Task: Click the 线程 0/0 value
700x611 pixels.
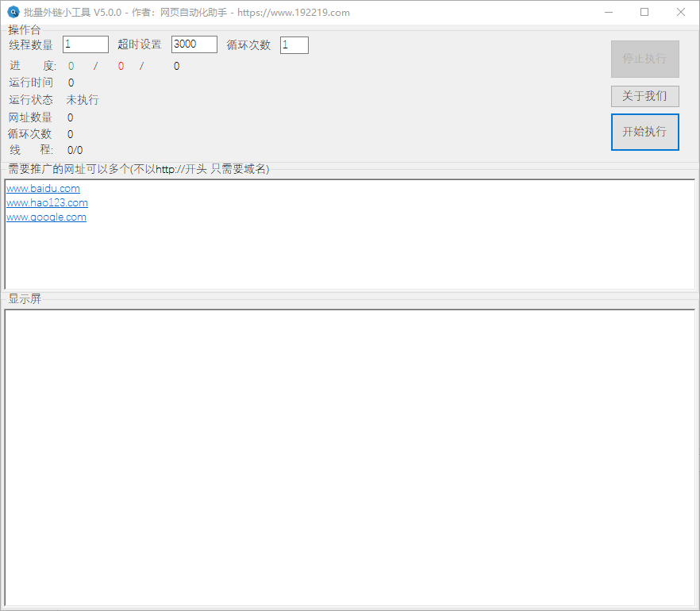Action: coord(75,150)
